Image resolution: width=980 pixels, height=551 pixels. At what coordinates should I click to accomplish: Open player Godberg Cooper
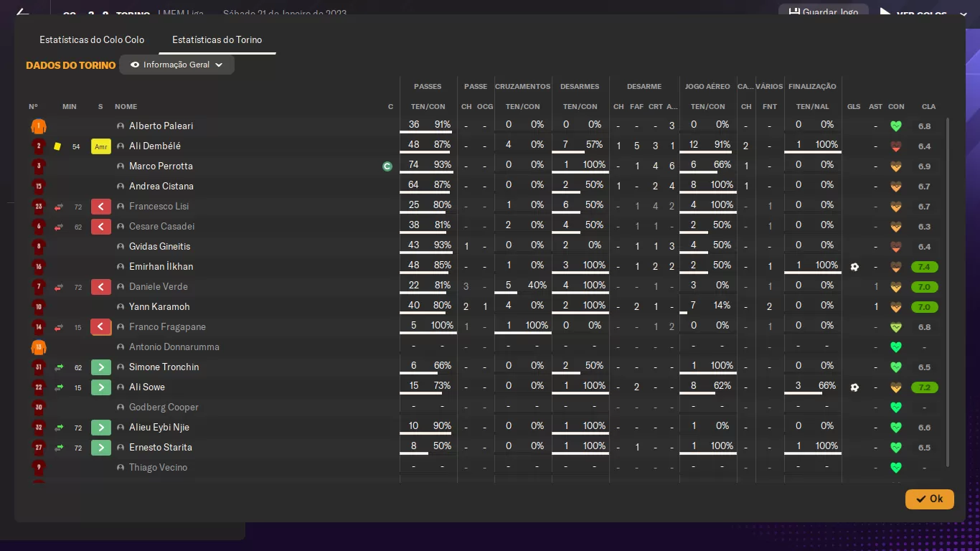(164, 408)
